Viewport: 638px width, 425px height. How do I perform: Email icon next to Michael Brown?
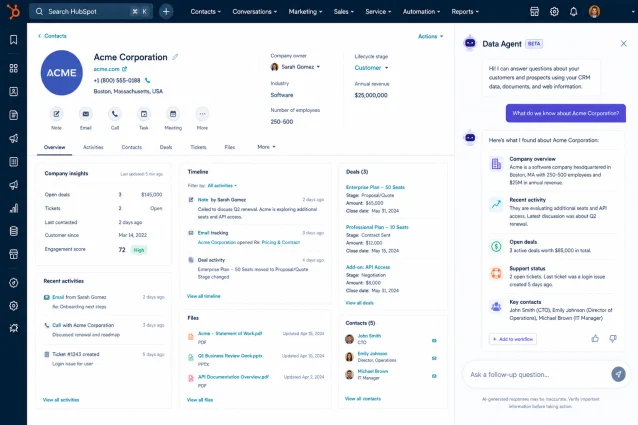coord(434,376)
